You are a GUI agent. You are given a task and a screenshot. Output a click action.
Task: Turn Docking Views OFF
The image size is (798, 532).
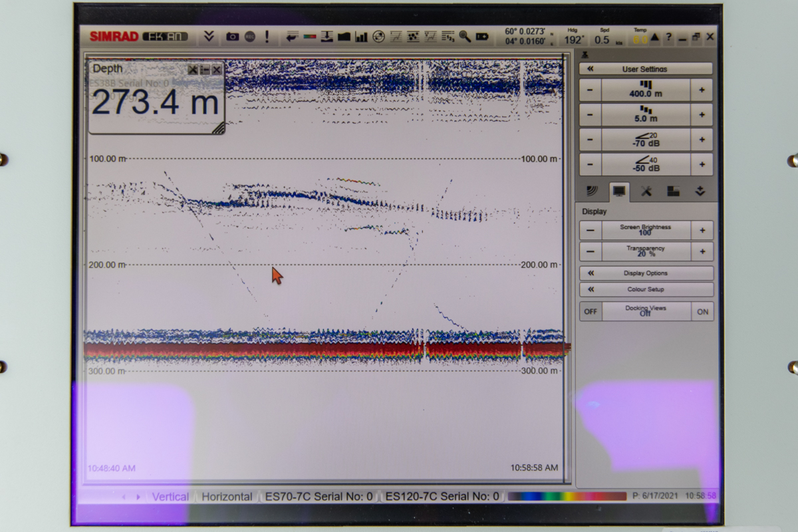tap(591, 311)
